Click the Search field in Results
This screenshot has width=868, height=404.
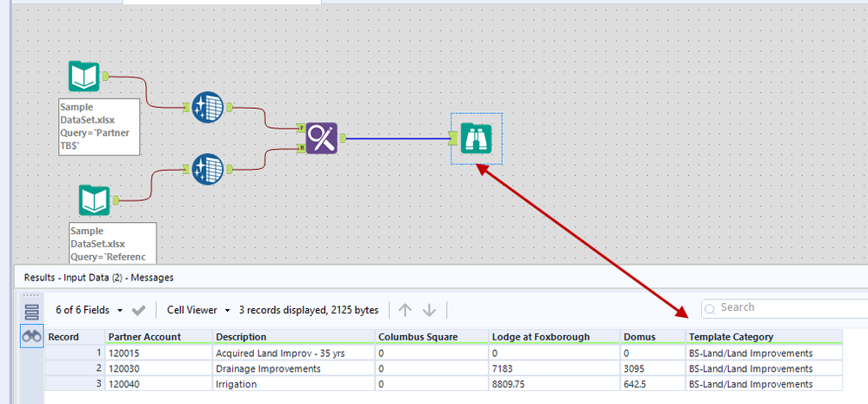coord(785,308)
